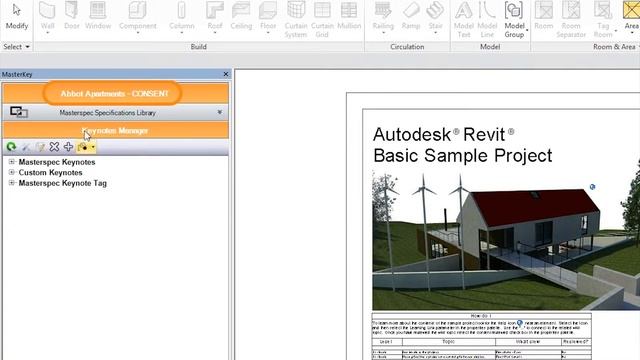The height and width of the screenshot is (360, 640).
Task: Click the highlighted folder icon in the keynotes toolbar
Action: click(x=82, y=147)
